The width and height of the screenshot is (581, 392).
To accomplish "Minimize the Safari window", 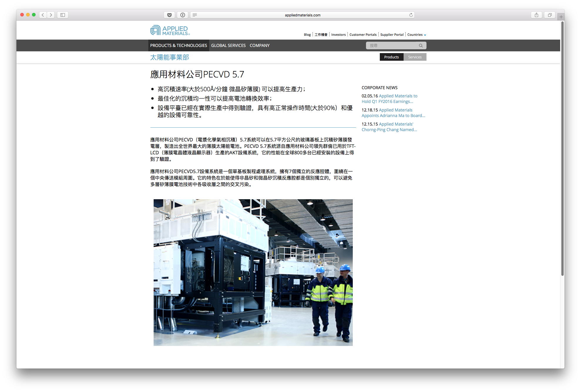I will coord(28,15).
